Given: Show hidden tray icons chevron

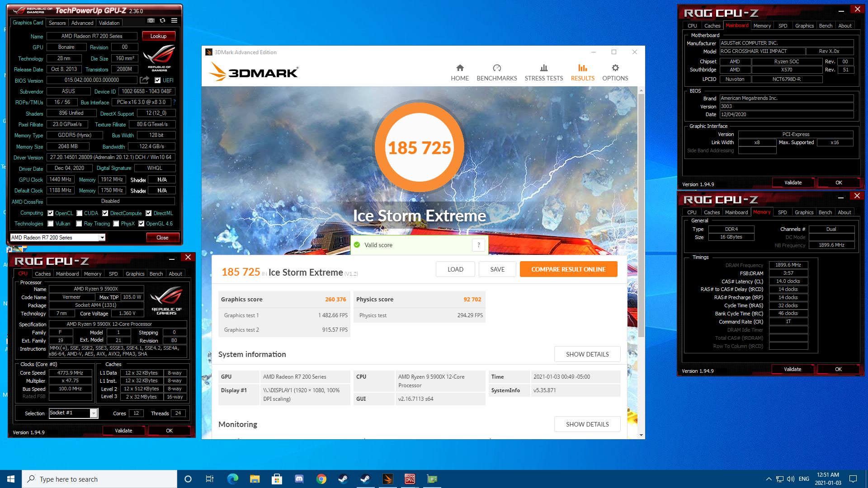Looking at the screenshot, I should pyautogui.click(x=769, y=479).
